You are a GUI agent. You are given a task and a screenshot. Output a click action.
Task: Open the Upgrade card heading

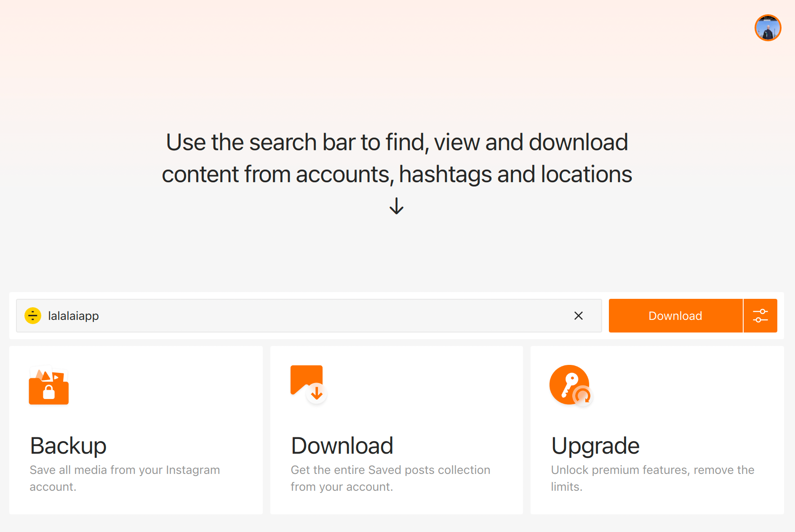coord(595,445)
